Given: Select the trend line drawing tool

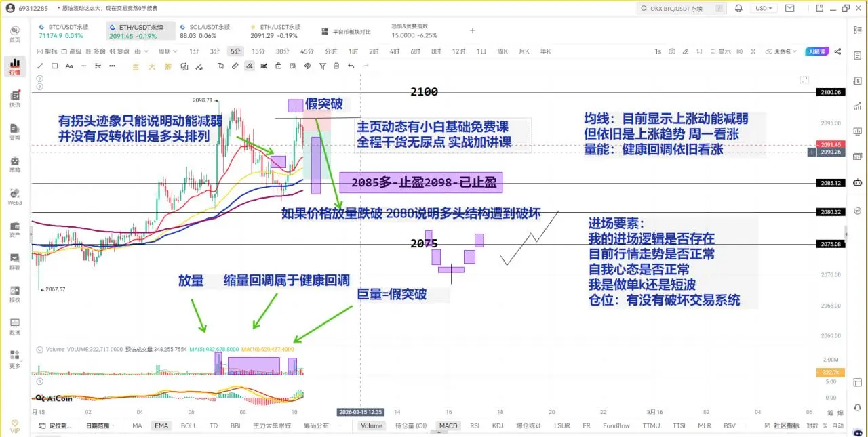Looking at the screenshot, I should coord(39,66).
